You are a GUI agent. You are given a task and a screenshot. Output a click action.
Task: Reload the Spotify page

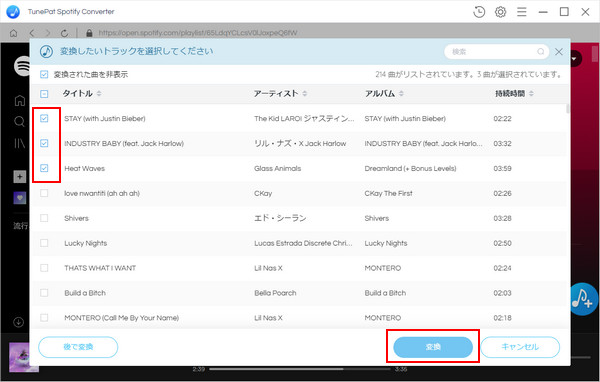64,33
